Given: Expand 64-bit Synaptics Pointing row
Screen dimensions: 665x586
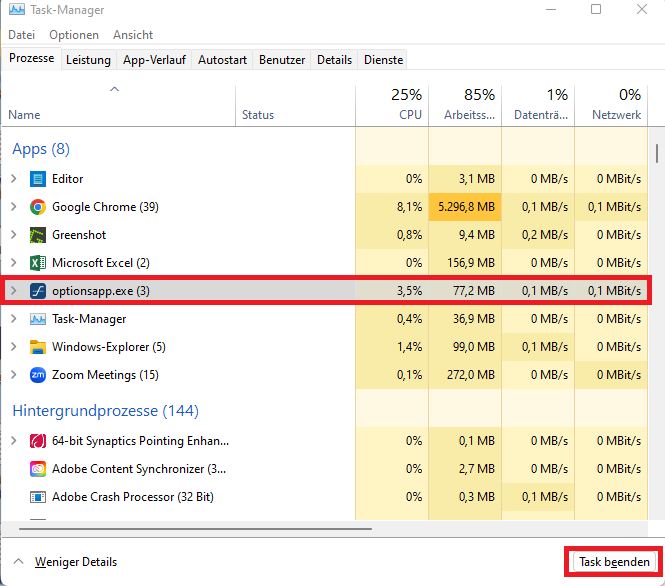Looking at the screenshot, I should [x=14, y=441].
